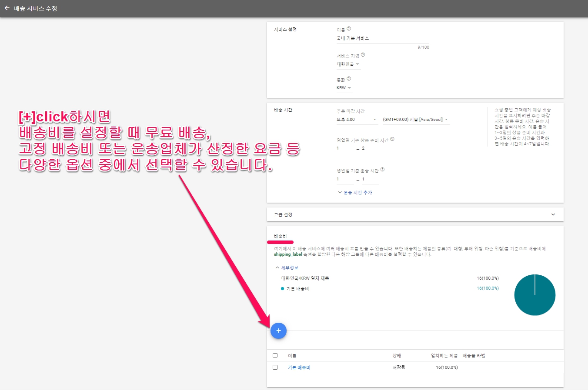Collapse the 세부정보 details section
This screenshot has height=391, width=588.
(287, 268)
